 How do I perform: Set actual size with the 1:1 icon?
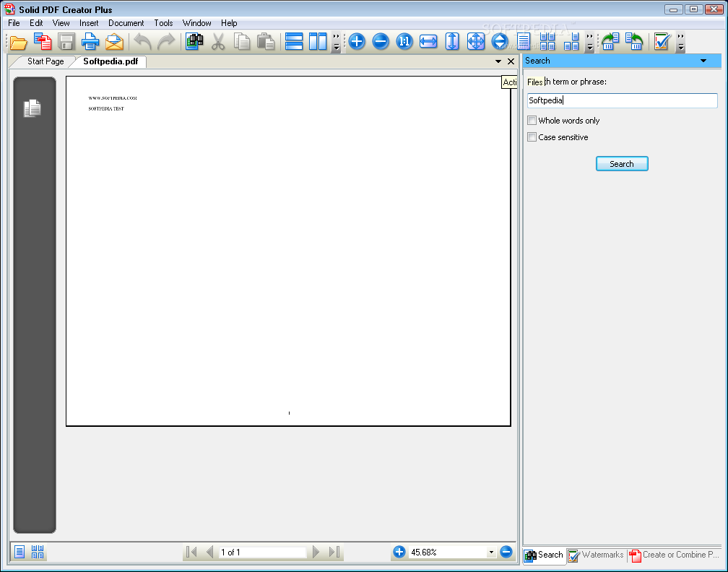[x=404, y=42]
